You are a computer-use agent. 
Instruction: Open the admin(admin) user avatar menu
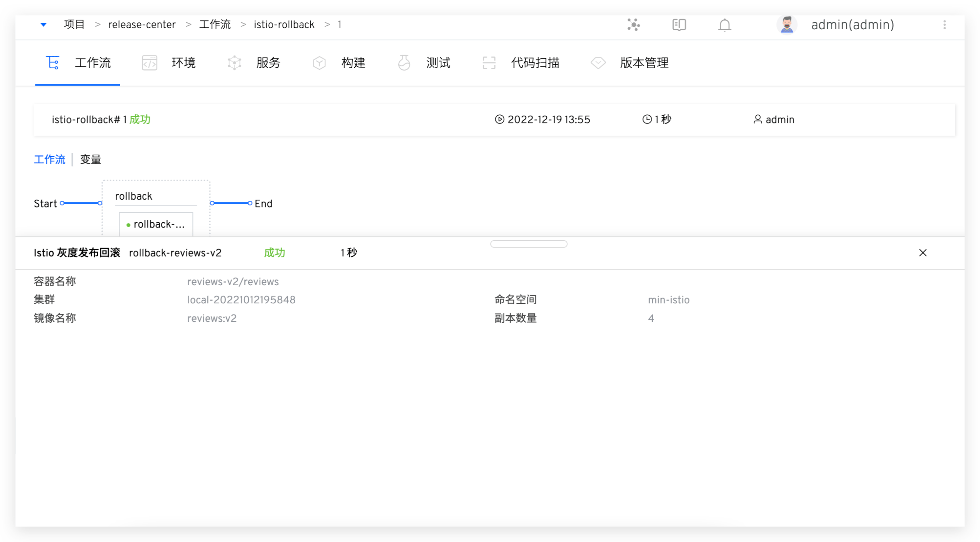click(786, 25)
